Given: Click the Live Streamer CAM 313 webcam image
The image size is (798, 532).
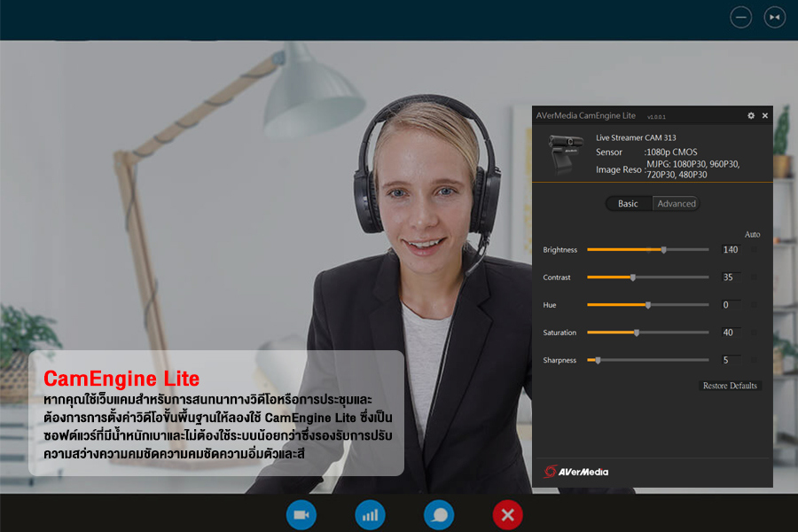Looking at the screenshot, I should point(566,154).
